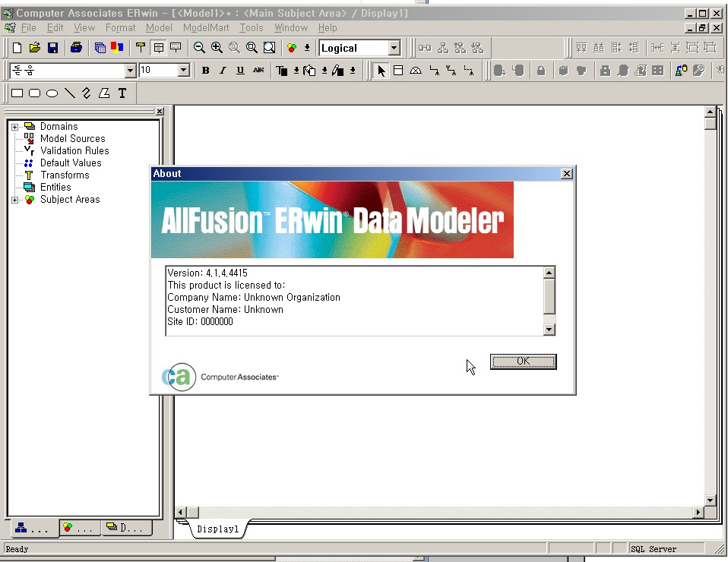The width and height of the screenshot is (728, 562).
Task: Open the font size dropdown arrow
Action: 184,71
